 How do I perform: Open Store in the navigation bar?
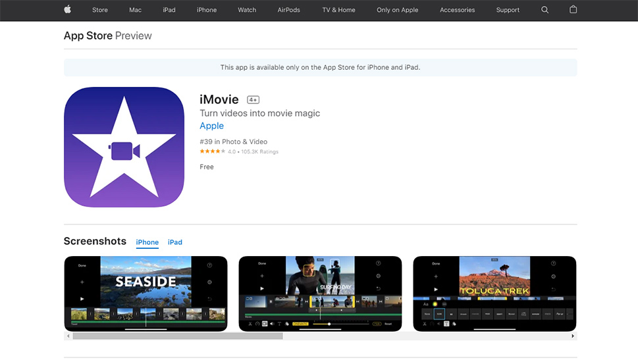click(x=99, y=10)
